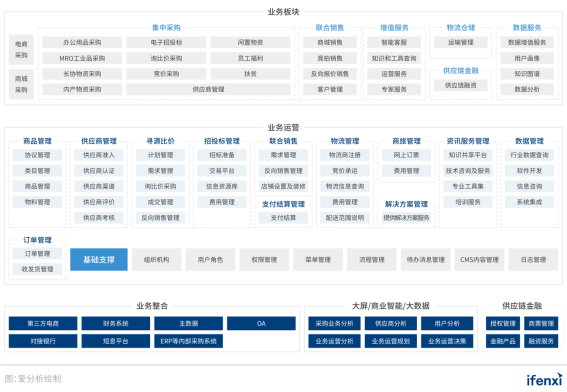Select the 组织机构 block
The image size is (567, 392).
(x=157, y=259)
